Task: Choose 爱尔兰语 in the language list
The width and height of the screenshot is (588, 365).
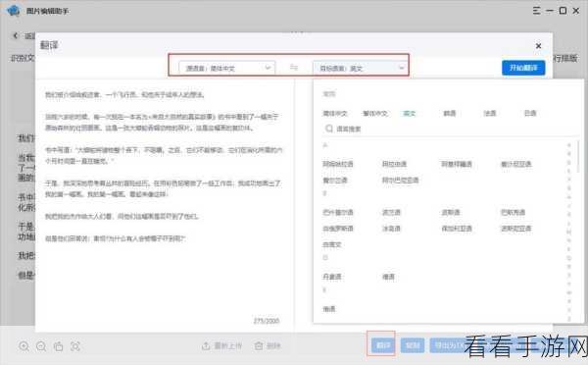Action: click(335, 181)
